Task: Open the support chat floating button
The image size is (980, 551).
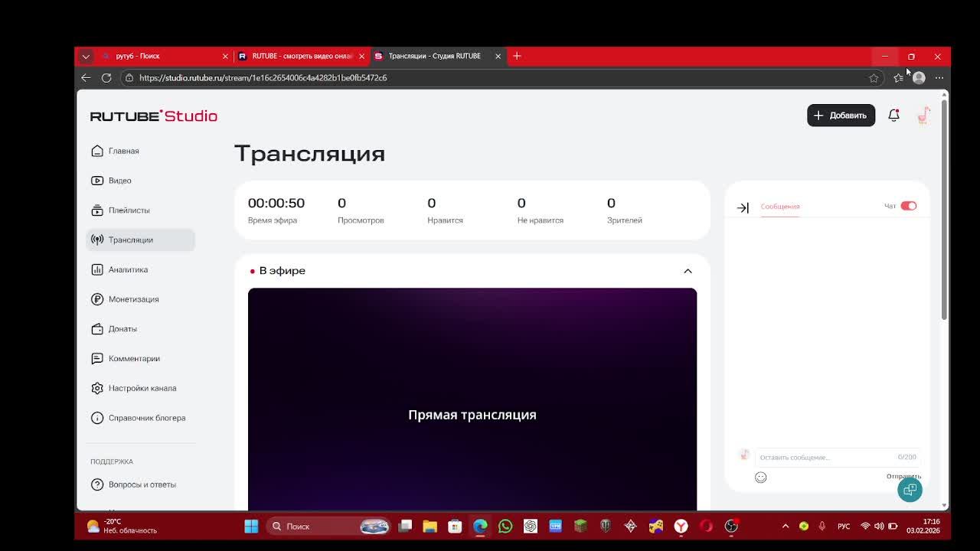Action: click(910, 490)
